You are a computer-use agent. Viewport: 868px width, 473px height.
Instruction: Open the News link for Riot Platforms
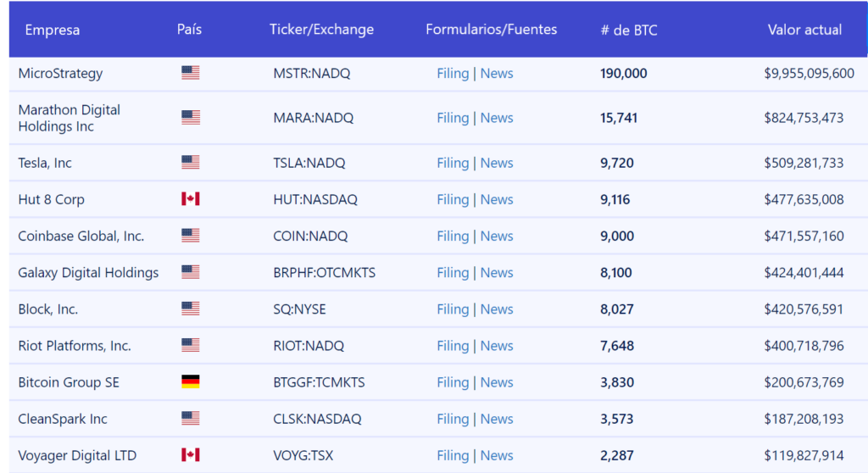pyautogui.click(x=497, y=346)
